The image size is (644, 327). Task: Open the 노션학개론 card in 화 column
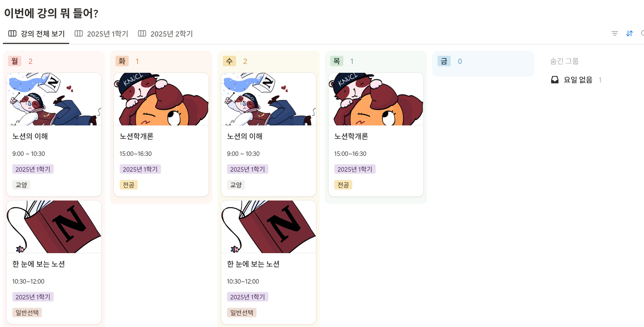[x=161, y=134]
